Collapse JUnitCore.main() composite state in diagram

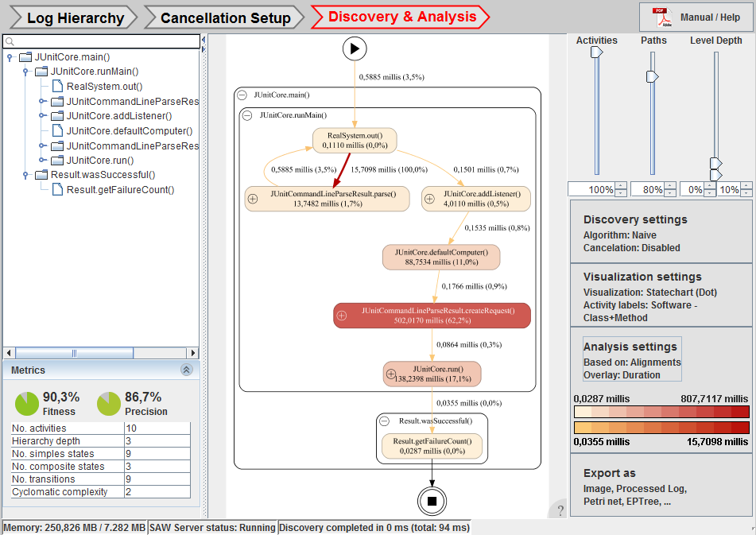[242, 95]
